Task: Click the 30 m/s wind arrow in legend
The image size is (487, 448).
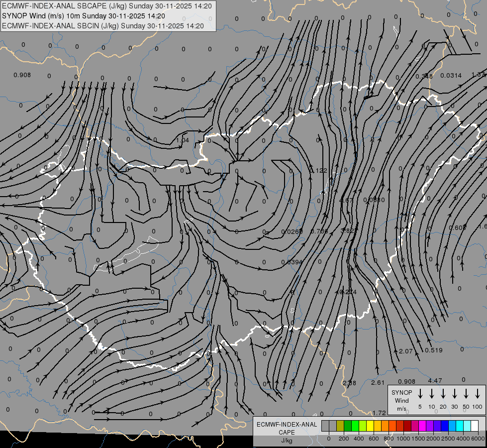Action: 454,394
